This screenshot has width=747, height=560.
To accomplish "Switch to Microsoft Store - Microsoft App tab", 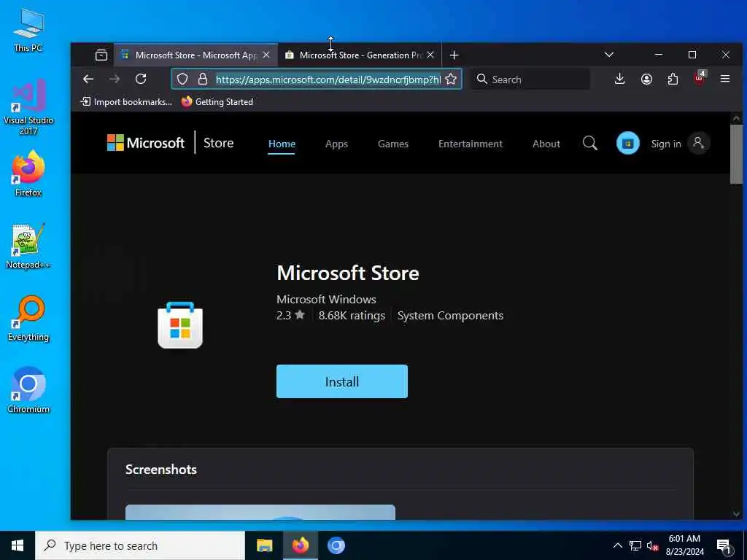I will [x=196, y=55].
